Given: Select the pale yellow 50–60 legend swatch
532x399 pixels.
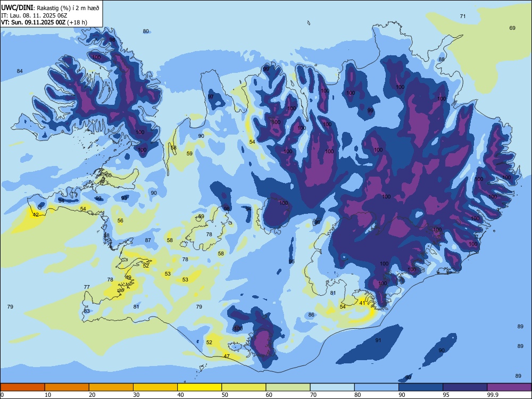Looking at the screenshot, I should pyautogui.click(x=244, y=387).
